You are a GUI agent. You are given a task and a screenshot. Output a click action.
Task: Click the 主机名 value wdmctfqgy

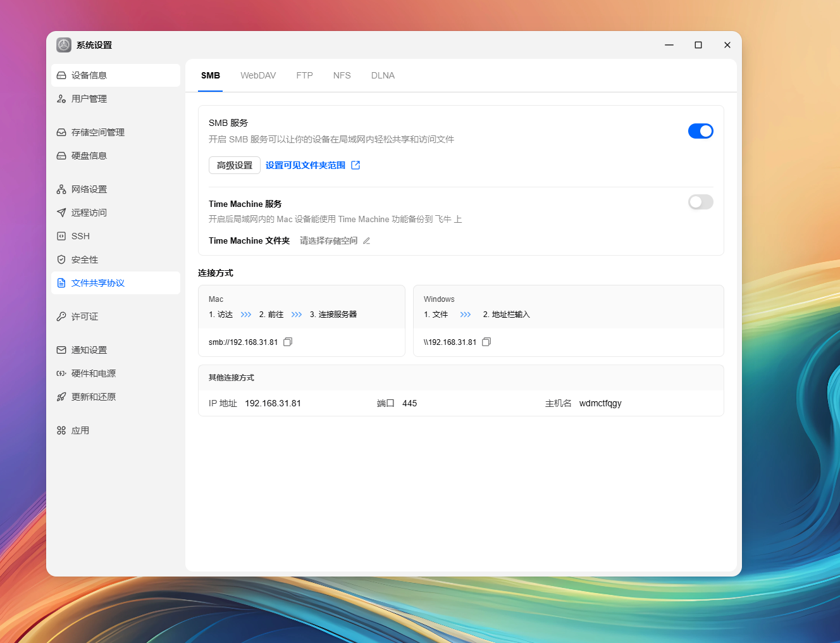coord(600,403)
